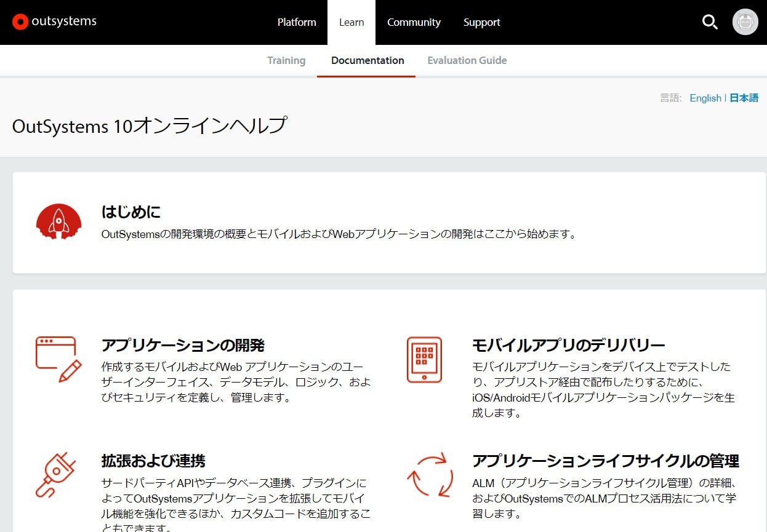Select 日本語 language link

pos(744,98)
